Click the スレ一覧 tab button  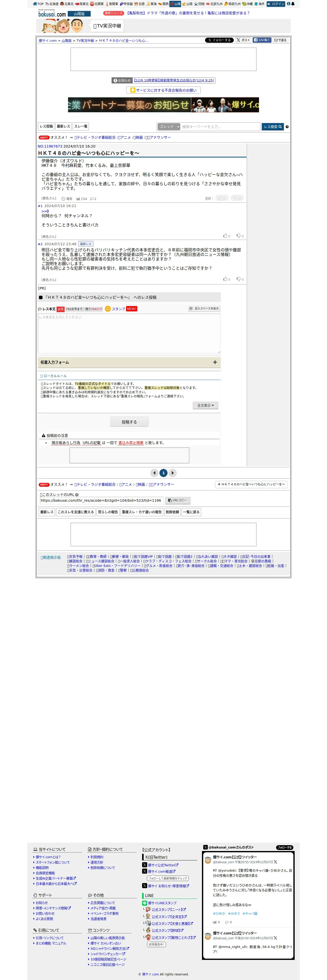[x=81, y=126]
